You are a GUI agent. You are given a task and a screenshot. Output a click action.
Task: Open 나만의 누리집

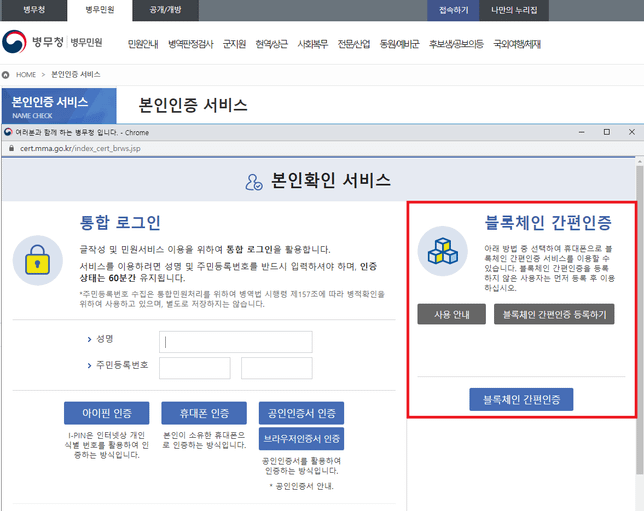pyautogui.click(x=514, y=10)
